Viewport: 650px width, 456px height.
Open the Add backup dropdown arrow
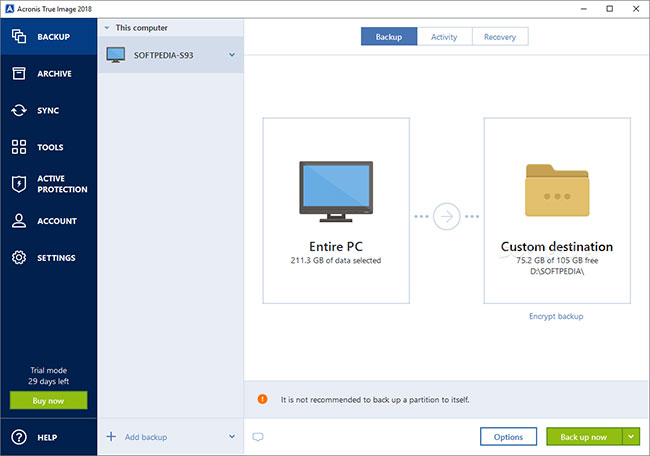[232, 437]
